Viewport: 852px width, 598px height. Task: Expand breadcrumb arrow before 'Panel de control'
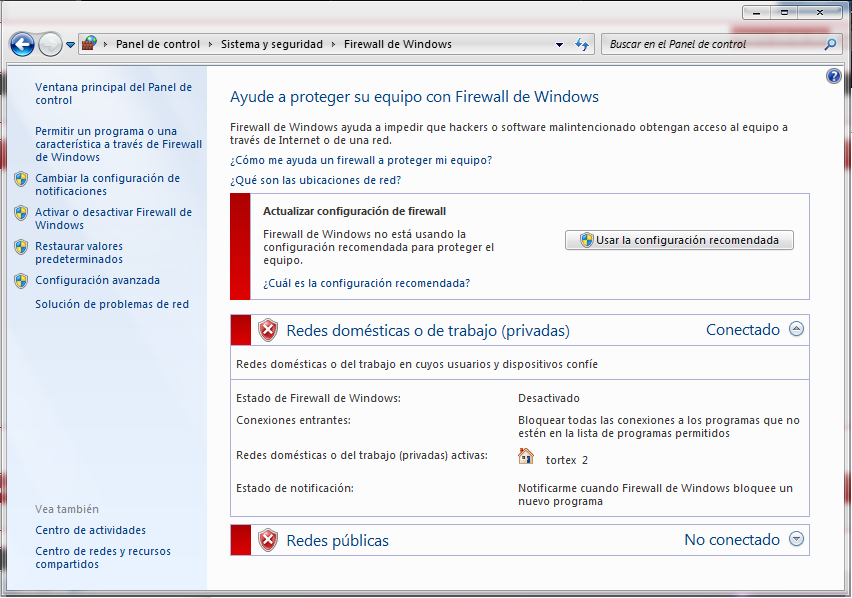pos(105,45)
